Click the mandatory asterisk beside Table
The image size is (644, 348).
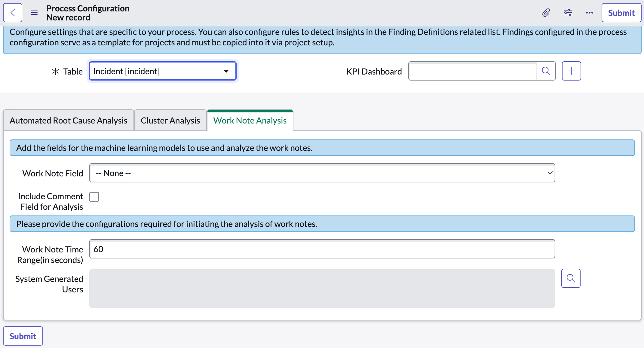(55, 72)
